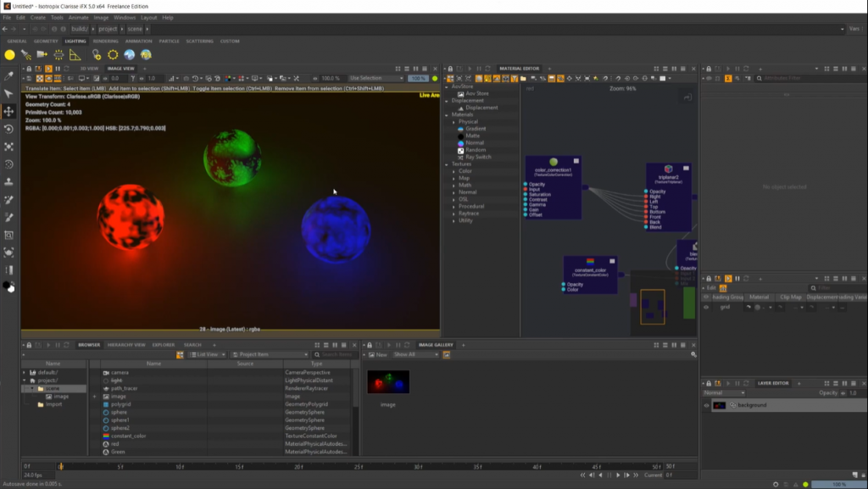Click the yellow point light shelf icon

pyautogui.click(x=10, y=55)
